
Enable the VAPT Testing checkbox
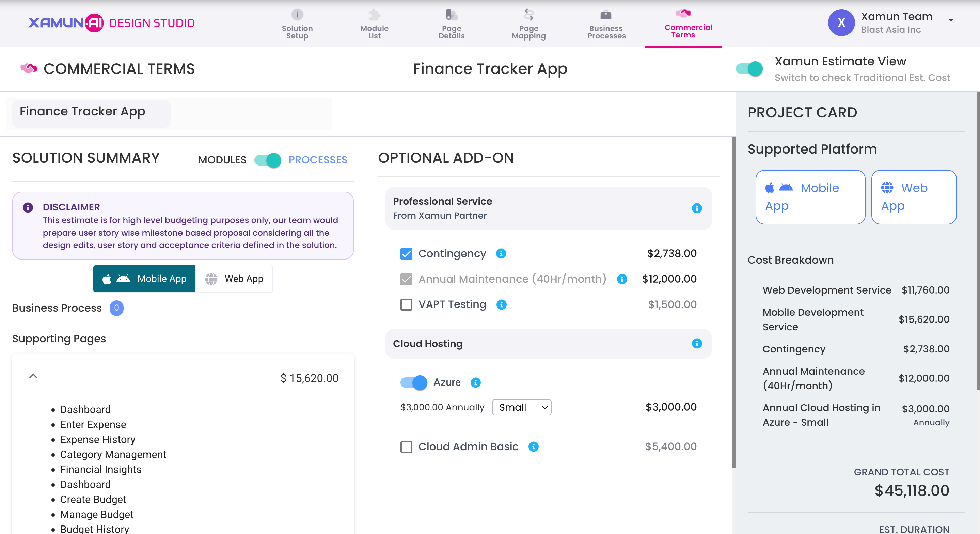pos(406,304)
